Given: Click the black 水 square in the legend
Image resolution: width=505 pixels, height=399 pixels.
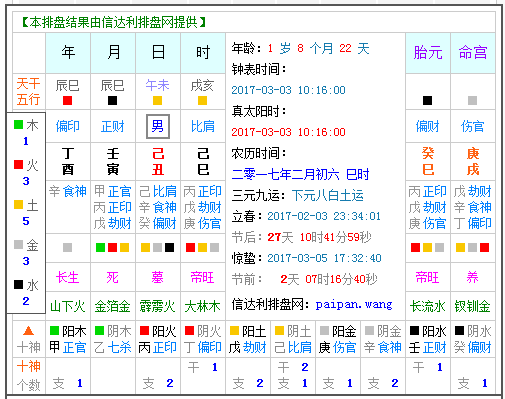Looking at the screenshot, I should point(18,285).
